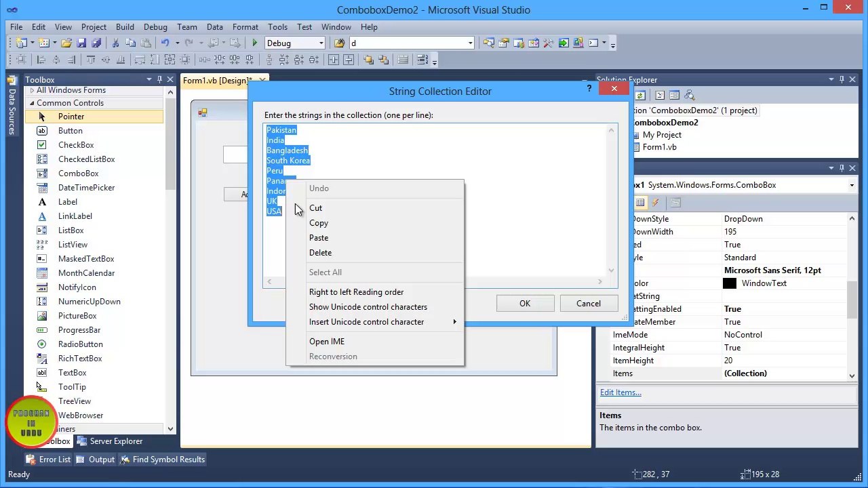Select the NotifyIcon toolbox control
This screenshot has height=488, width=868.
(77, 287)
